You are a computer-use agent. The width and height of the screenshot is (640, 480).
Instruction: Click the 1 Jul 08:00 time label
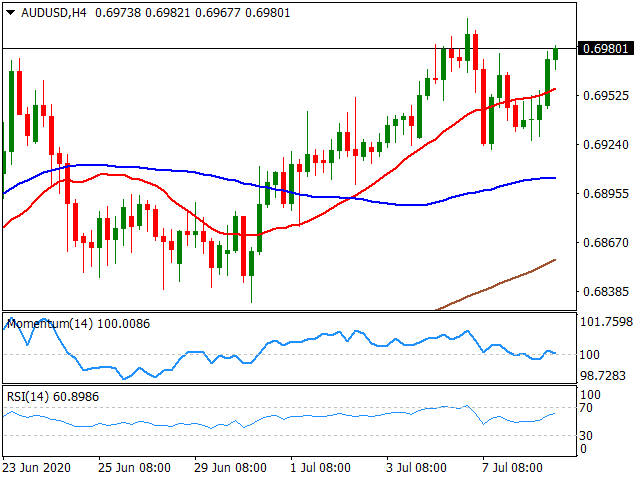[x=320, y=467]
